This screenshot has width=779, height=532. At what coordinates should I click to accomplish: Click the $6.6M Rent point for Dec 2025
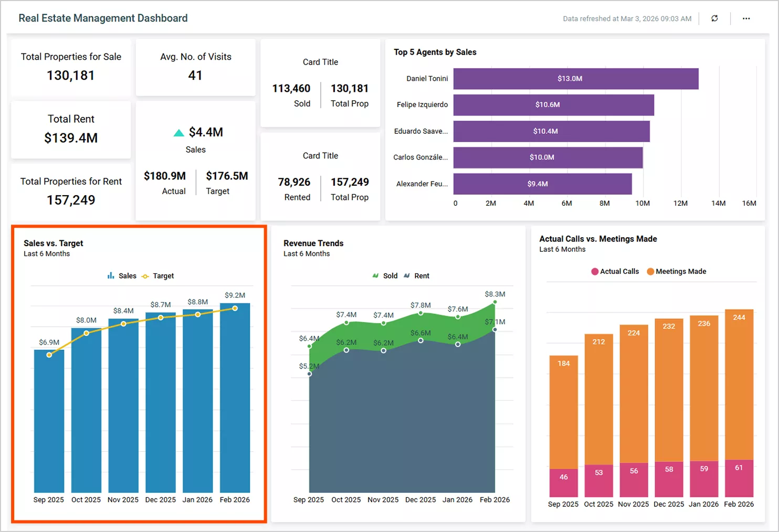(420, 341)
